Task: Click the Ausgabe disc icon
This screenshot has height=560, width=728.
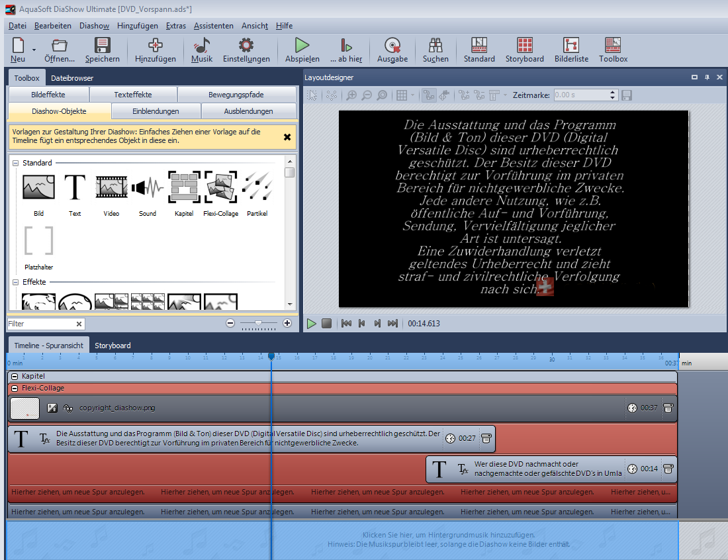Action: (x=392, y=46)
